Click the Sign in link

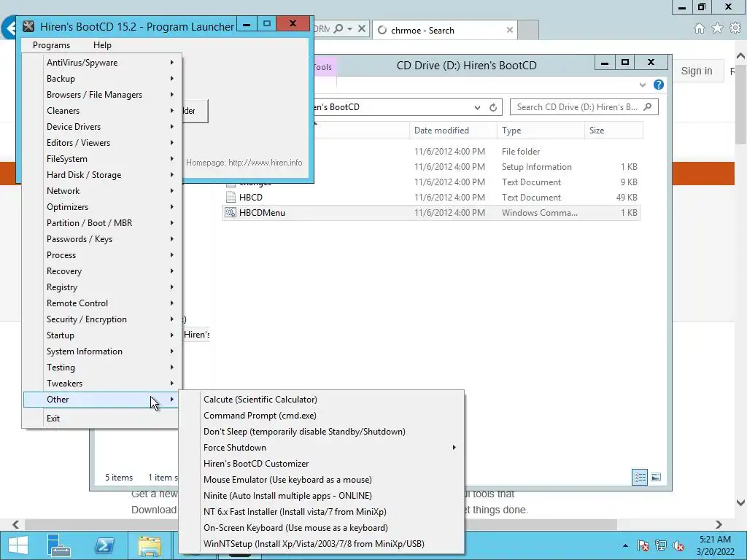click(x=697, y=71)
